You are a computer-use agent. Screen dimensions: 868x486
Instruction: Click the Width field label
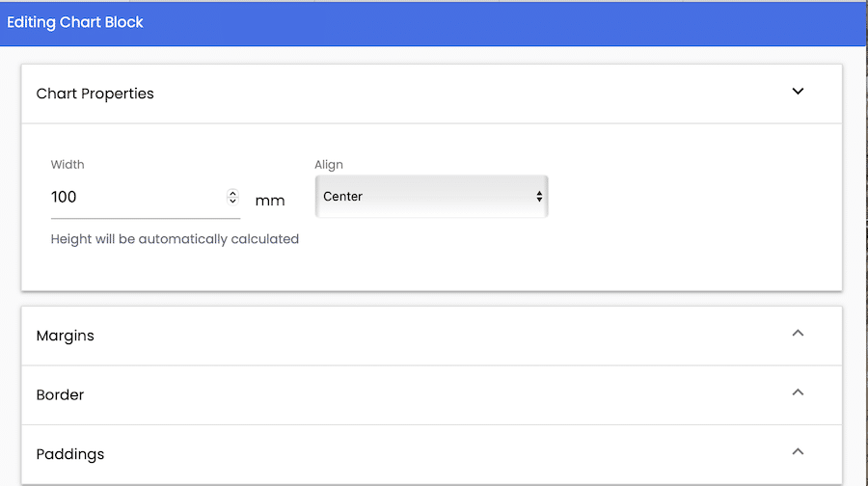(x=68, y=164)
